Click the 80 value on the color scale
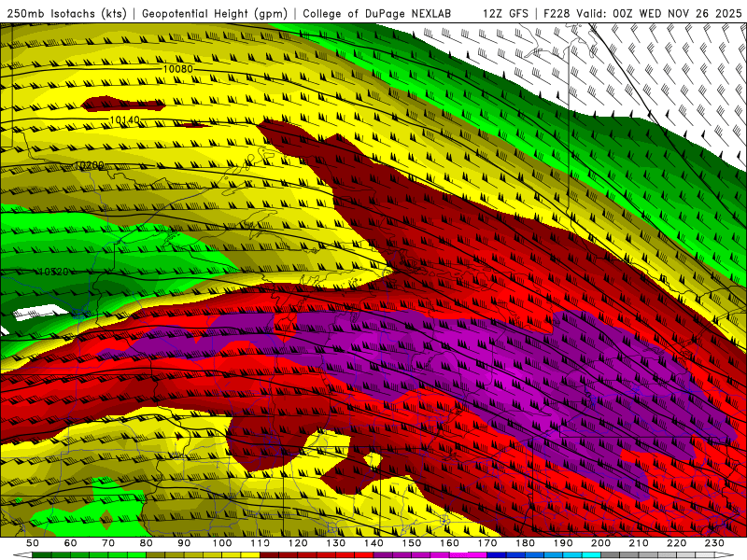This screenshot has height=560, width=747. tap(146, 543)
